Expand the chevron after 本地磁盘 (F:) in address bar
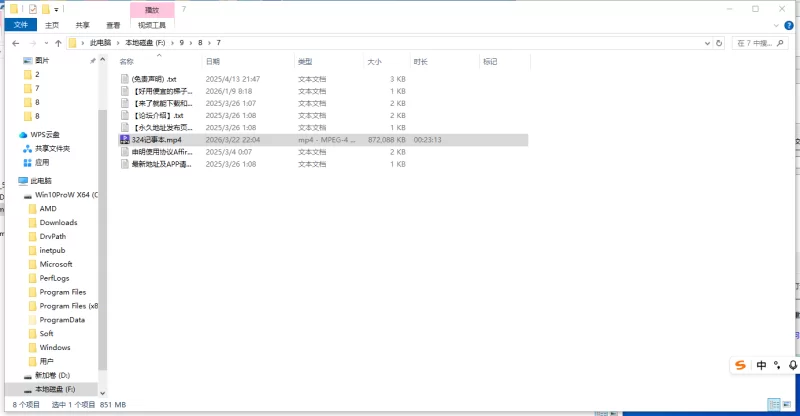 [173, 43]
